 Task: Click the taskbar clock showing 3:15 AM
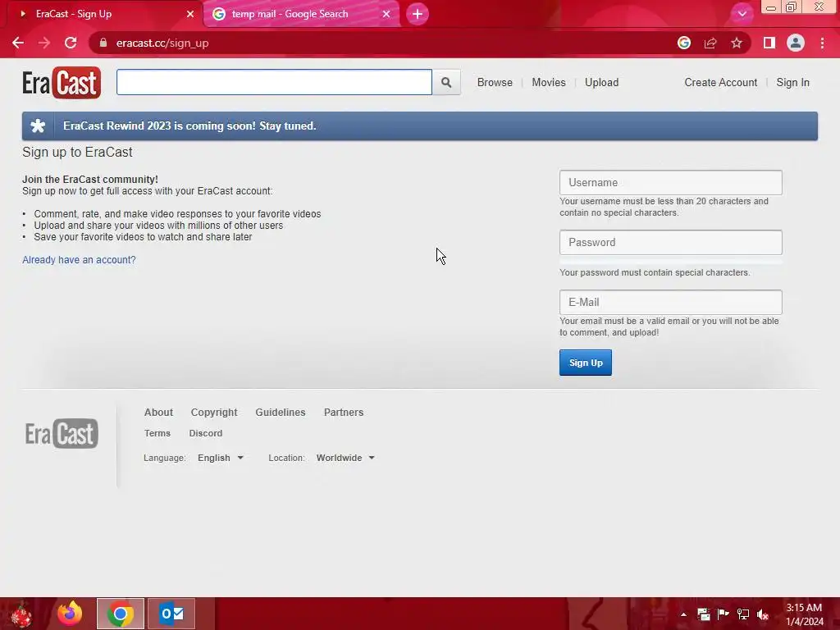pyautogui.click(x=804, y=614)
